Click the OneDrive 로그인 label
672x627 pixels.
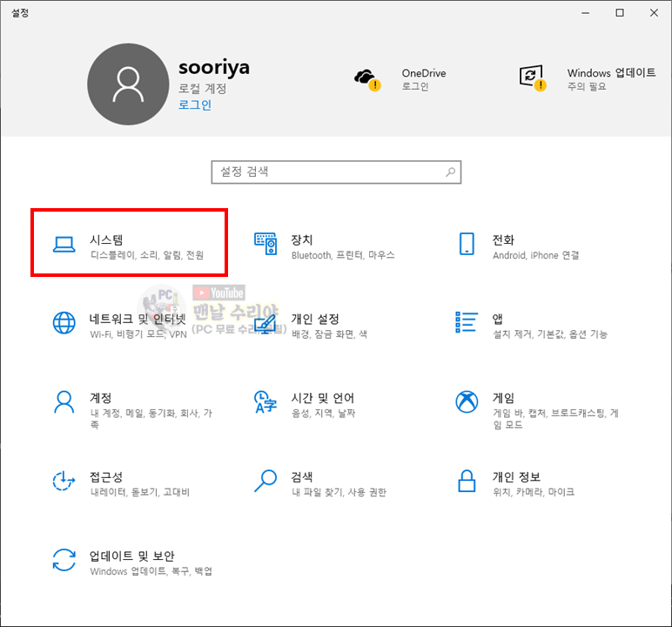(x=415, y=86)
